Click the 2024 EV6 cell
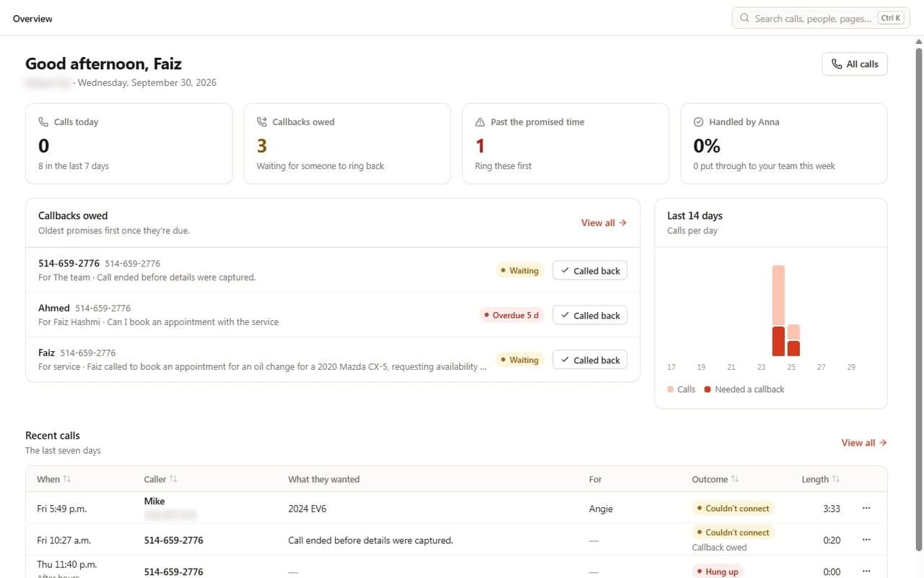The width and height of the screenshot is (924, 578). pyautogui.click(x=308, y=509)
